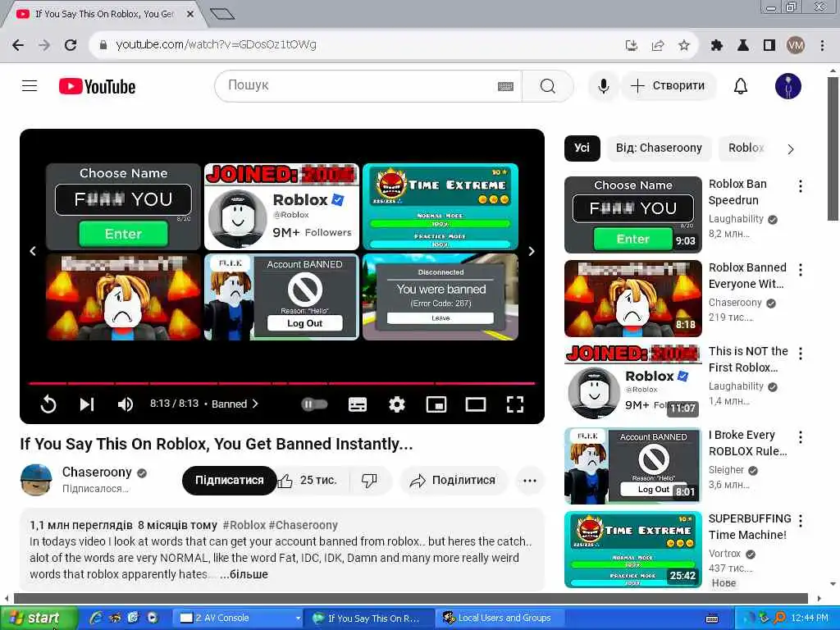The image size is (840, 630).
Task: Click the #Chaseroony hashtag
Action: [304, 525]
